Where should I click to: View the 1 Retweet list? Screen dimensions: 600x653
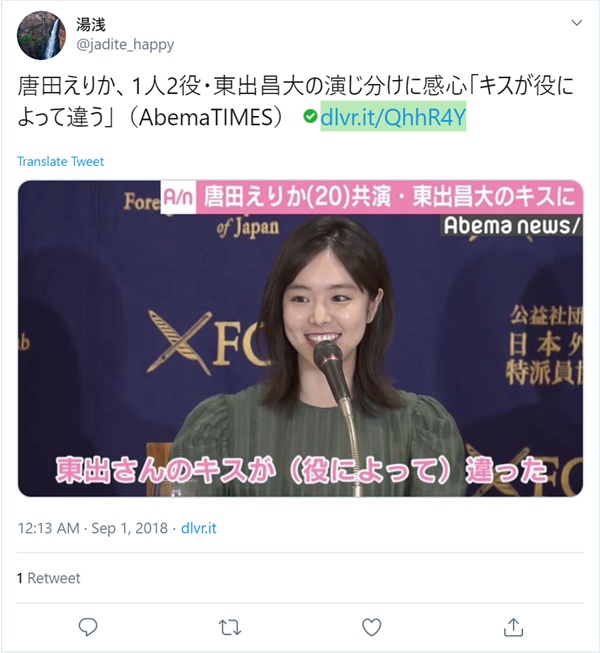pyautogui.click(x=48, y=578)
